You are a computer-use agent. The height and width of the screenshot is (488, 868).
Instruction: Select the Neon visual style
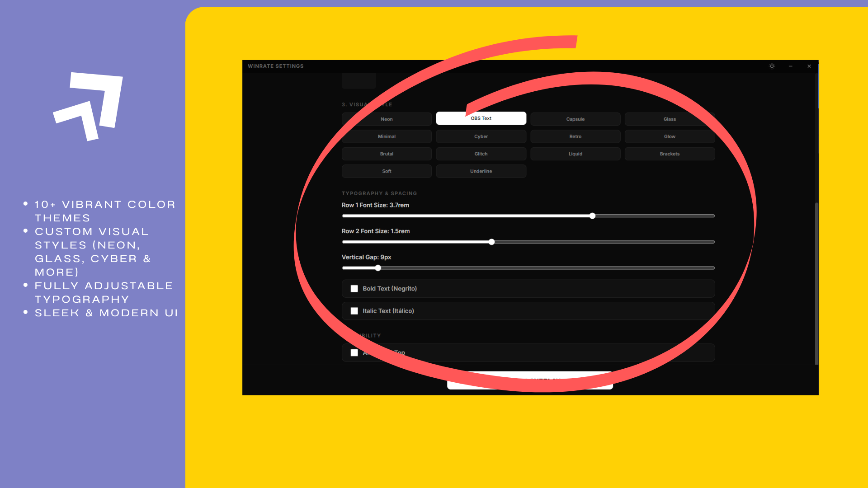[x=387, y=119]
